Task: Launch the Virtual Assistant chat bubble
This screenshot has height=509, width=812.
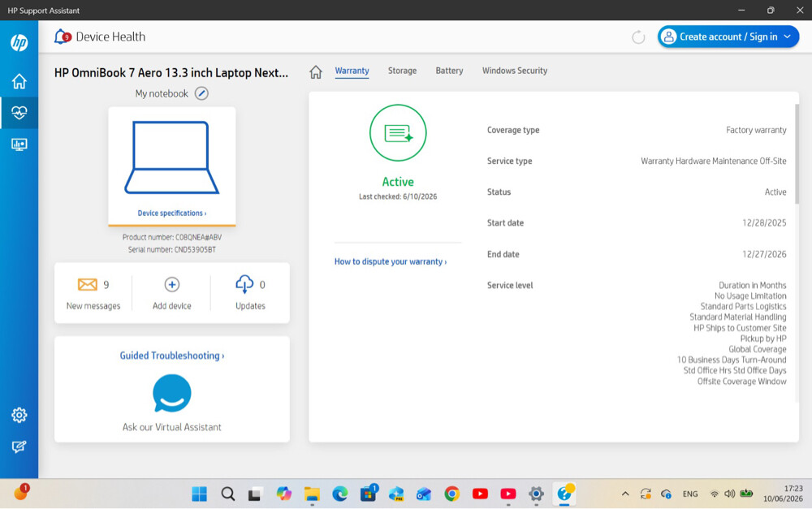Action: pyautogui.click(x=172, y=393)
